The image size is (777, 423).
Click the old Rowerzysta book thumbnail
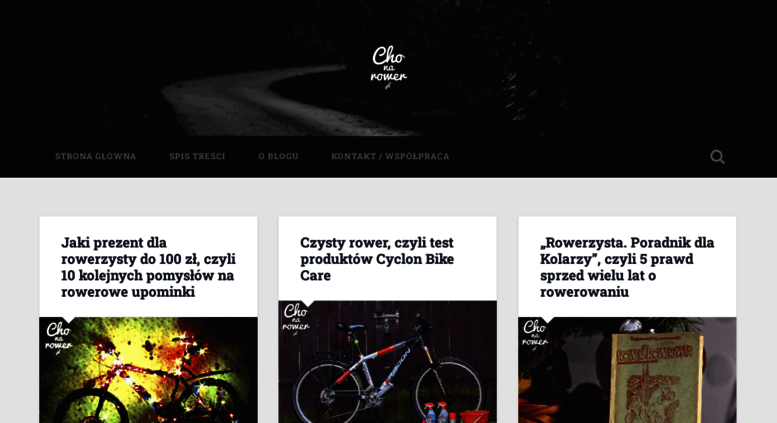(x=627, y=370)
